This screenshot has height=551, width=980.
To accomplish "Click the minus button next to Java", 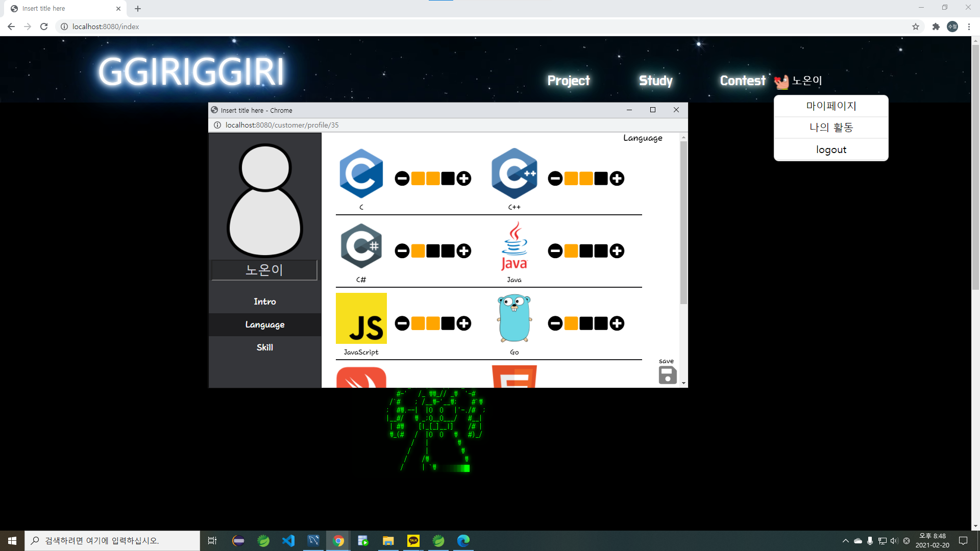I will tap(555, 251).
